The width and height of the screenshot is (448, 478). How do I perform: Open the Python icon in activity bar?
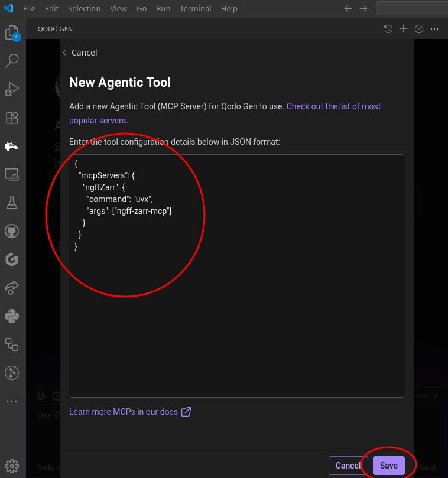12,316
